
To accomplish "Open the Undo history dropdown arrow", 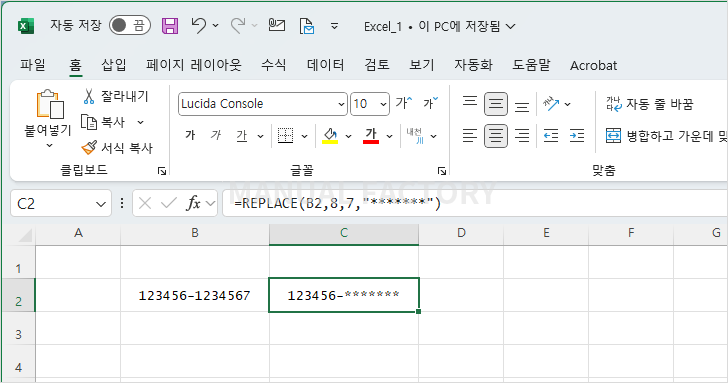I will point(215,26).
